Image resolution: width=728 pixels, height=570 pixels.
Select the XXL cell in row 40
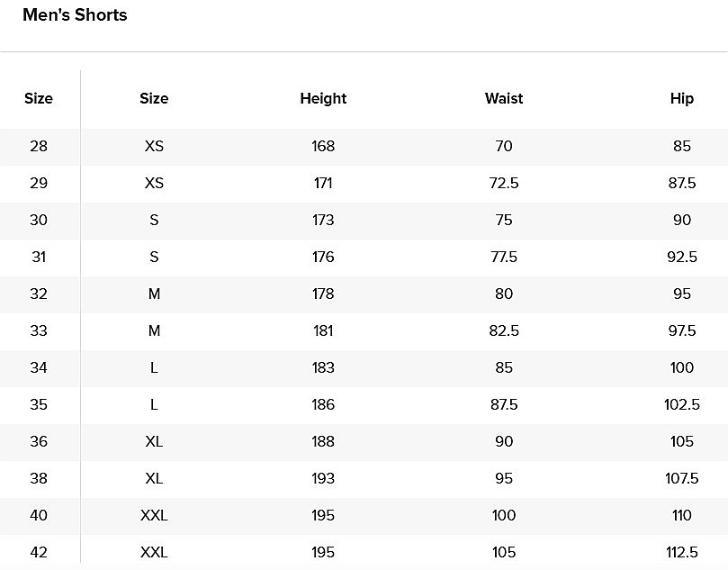point(154,515)
